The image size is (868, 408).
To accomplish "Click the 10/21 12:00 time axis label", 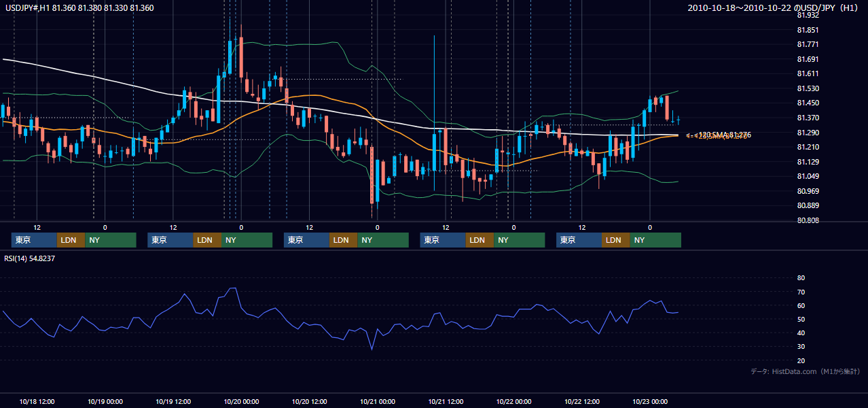I will pyautogui.click(x=446, y=401).
